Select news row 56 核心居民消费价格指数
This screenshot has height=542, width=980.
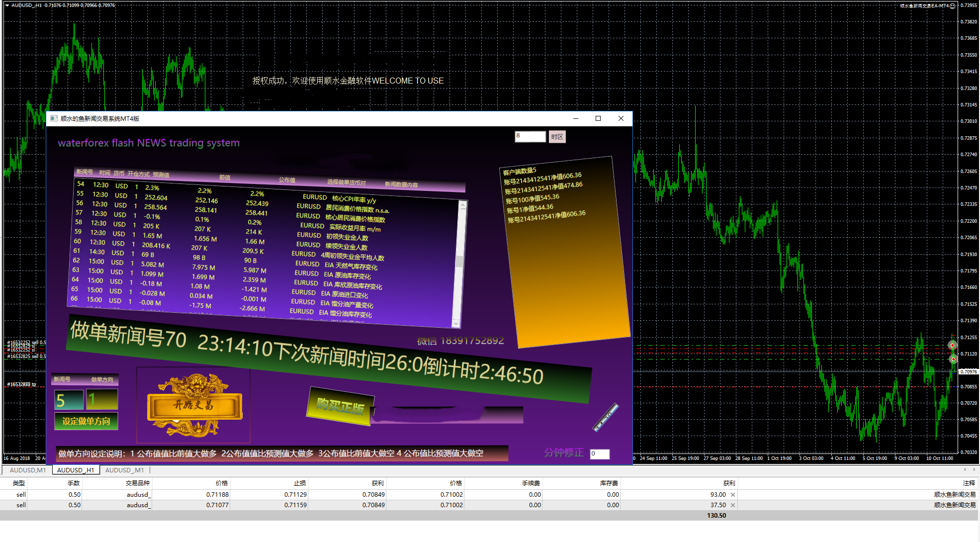point(230,211)
